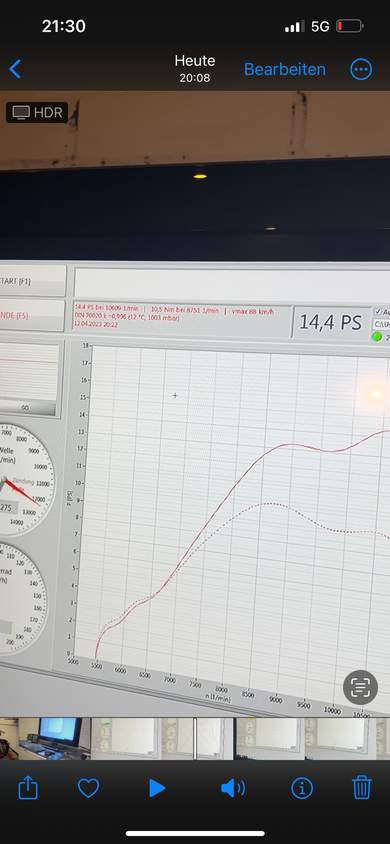The image size is (390, 844).
Task: Tap the HDR badge
Action: (x=37, y=112)
